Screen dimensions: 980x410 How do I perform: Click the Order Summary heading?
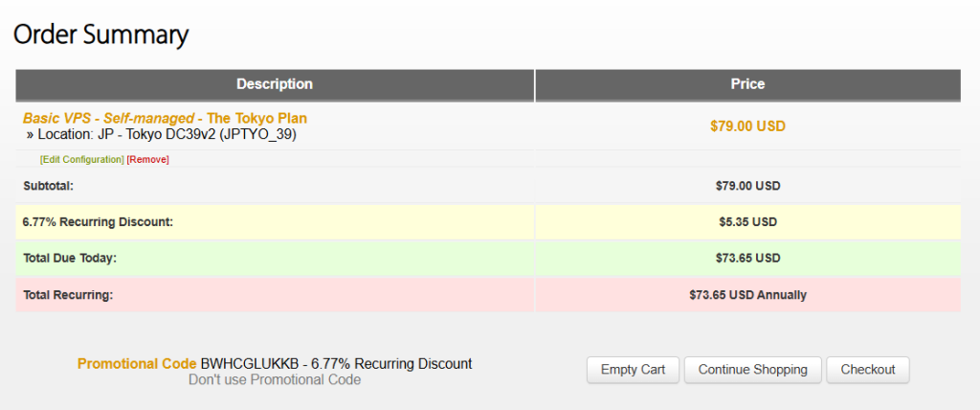point(100,35)
